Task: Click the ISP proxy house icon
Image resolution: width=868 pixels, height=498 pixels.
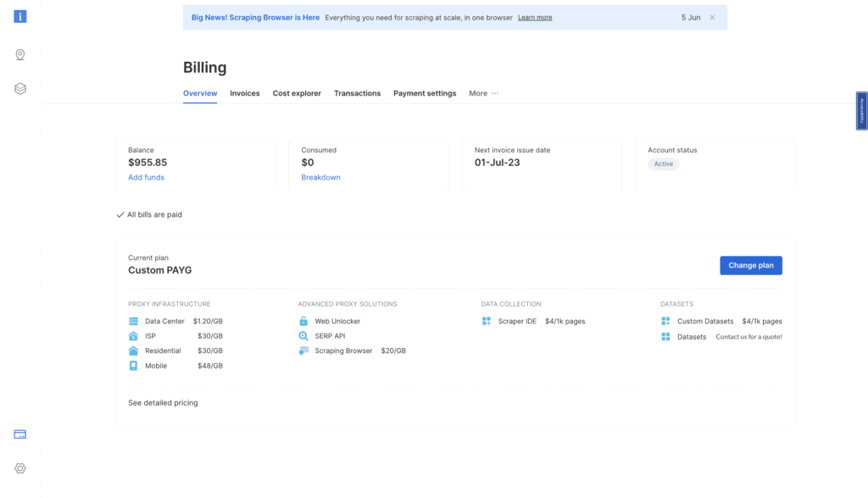Action: pyautogui.click(x=133, y=335)
